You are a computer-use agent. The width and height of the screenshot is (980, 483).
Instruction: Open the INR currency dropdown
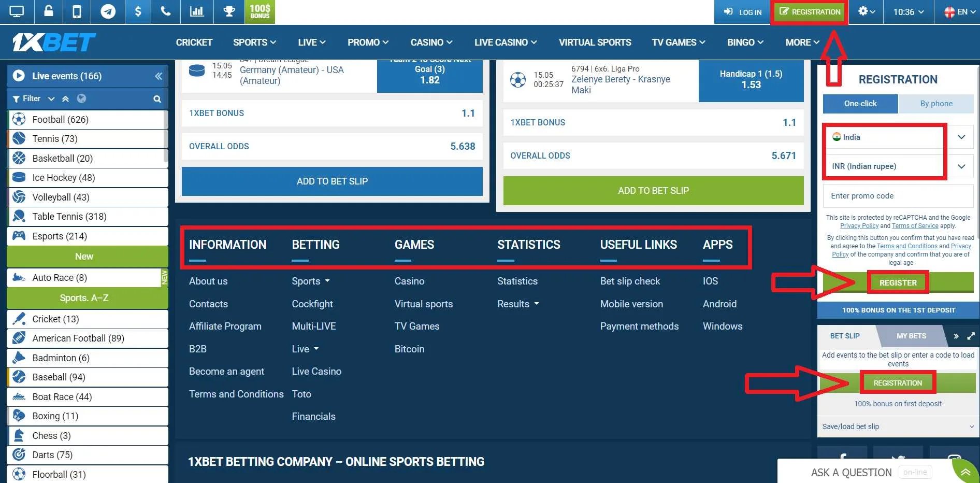pyautogui.click(x=898, y=166)
